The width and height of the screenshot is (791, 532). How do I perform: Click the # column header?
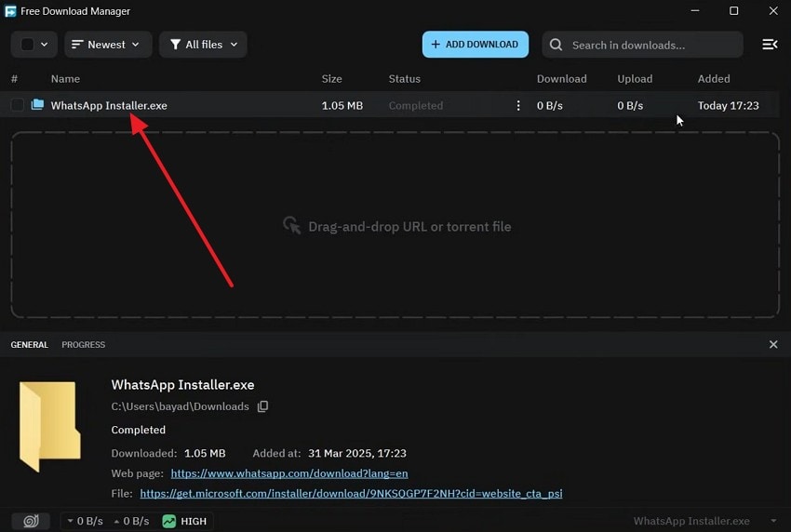14,79
